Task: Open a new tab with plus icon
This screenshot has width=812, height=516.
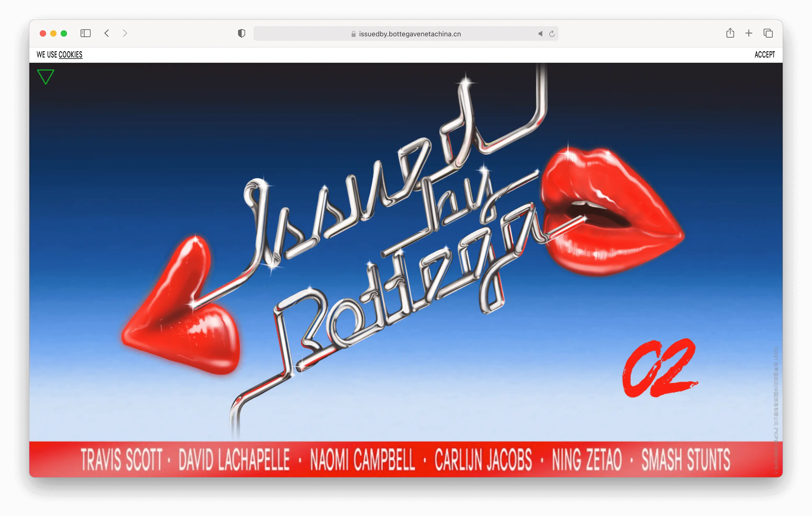Action: click(x=749, y=33)
